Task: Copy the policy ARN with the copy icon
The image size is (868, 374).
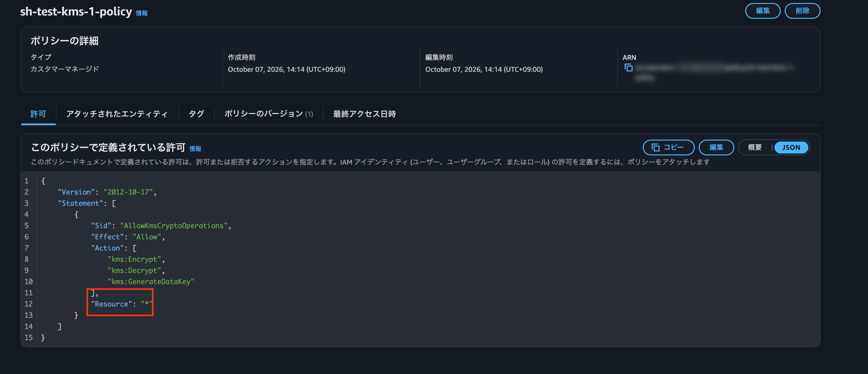Action: [x=628, y=68]
